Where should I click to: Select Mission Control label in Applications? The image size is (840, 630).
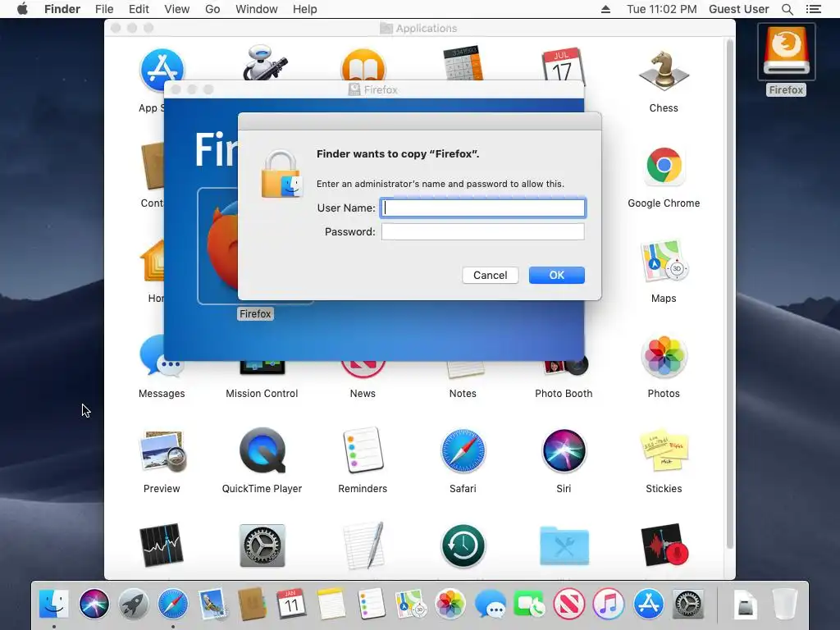262,393
